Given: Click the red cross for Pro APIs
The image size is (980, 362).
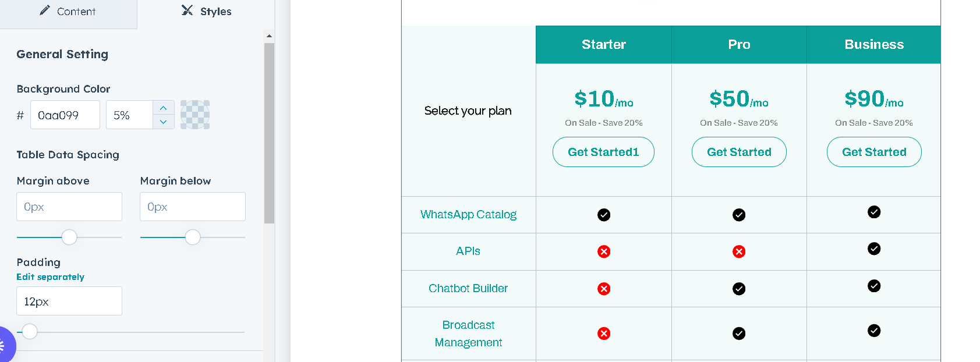Looking at the screenshot, I should 739,251.
